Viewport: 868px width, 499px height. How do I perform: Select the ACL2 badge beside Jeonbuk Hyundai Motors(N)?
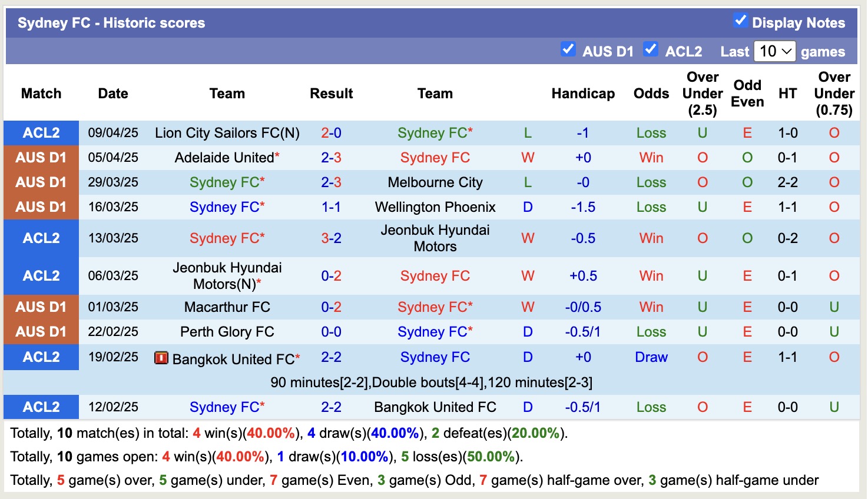pyautogui.click(x=41, y=275)
